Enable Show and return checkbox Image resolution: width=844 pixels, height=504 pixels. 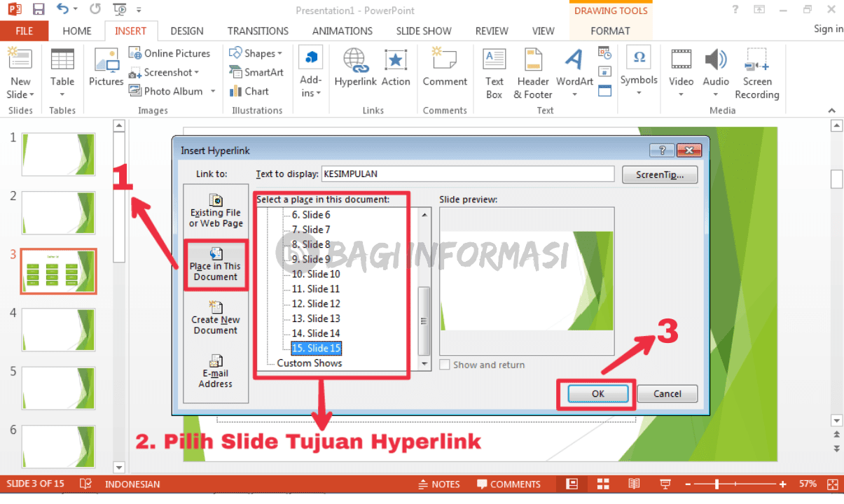(444, 365)
